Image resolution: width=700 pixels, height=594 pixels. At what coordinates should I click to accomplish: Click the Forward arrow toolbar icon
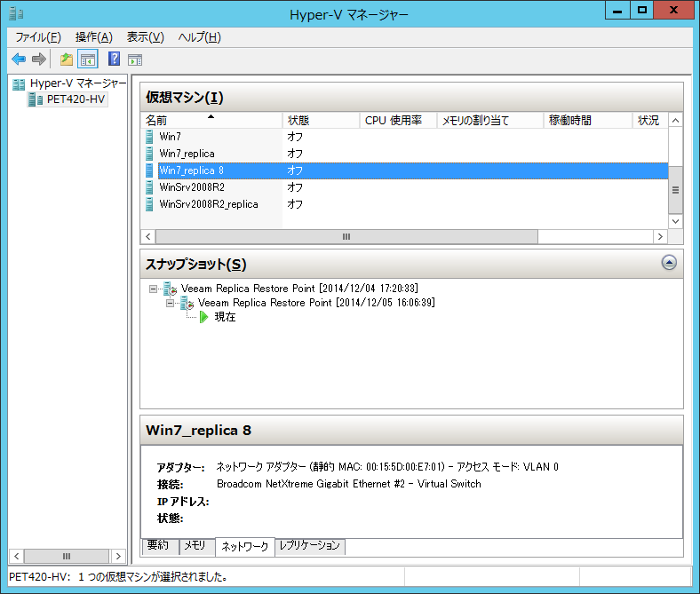point(39,59)
